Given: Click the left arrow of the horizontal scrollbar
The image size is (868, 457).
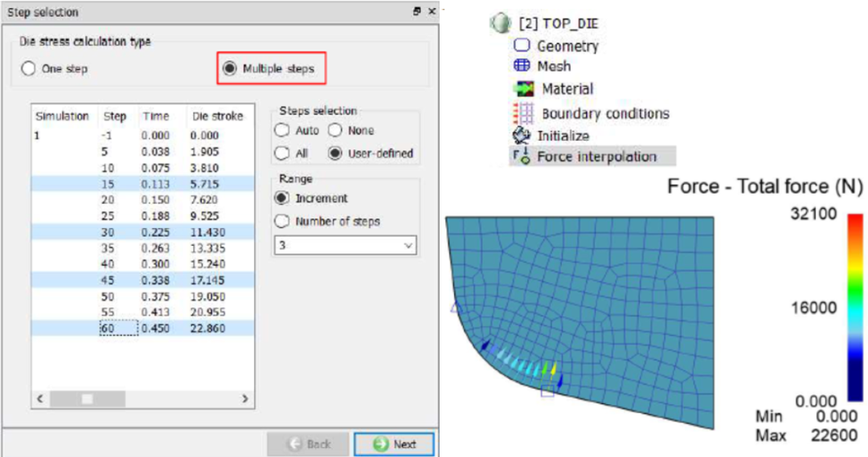Looking at the screenshot, I should click(x=40, y=398).
